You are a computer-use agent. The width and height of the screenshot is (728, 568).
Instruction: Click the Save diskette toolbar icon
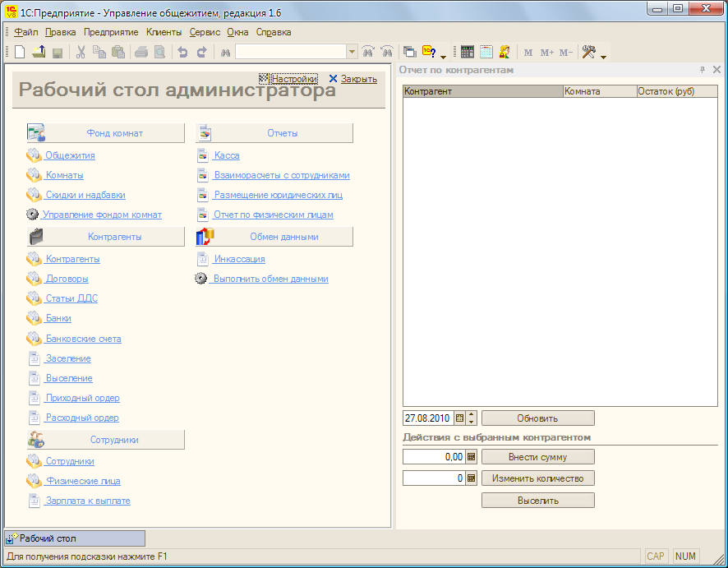[58, 53]
